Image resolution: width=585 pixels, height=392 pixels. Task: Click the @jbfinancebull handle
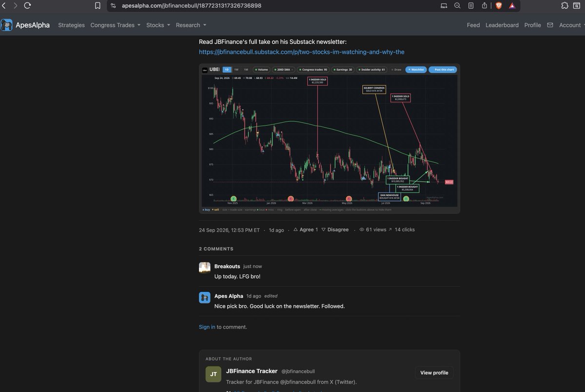298,372
